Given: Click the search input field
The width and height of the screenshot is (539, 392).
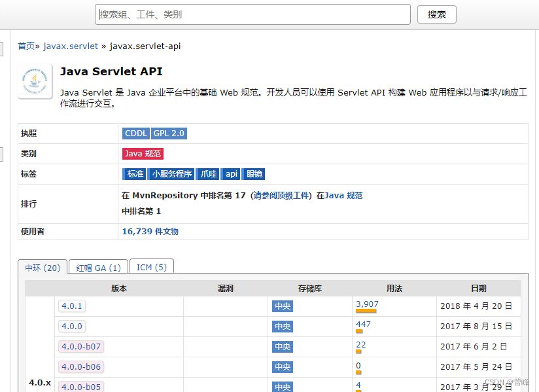Looking at the screenshot, I should click(x=252, y=14).
